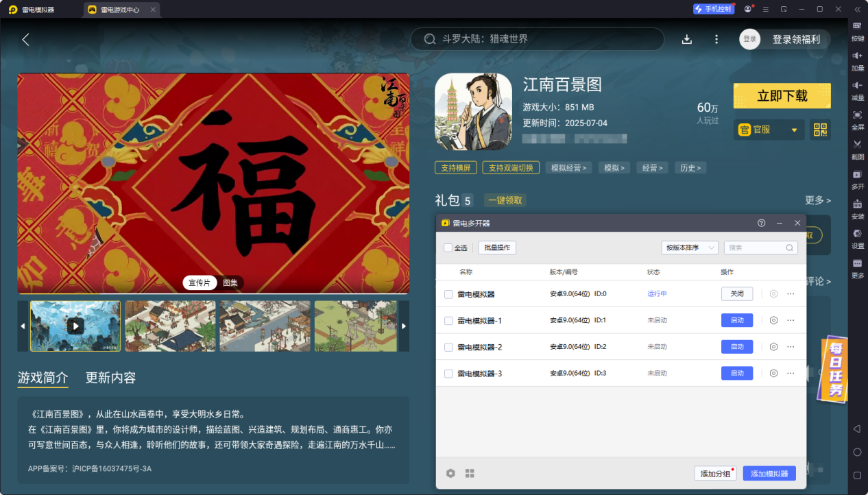
Task: Launch 雷电模拟器-3 with 启动 button
Action: (x=737, y=373)
